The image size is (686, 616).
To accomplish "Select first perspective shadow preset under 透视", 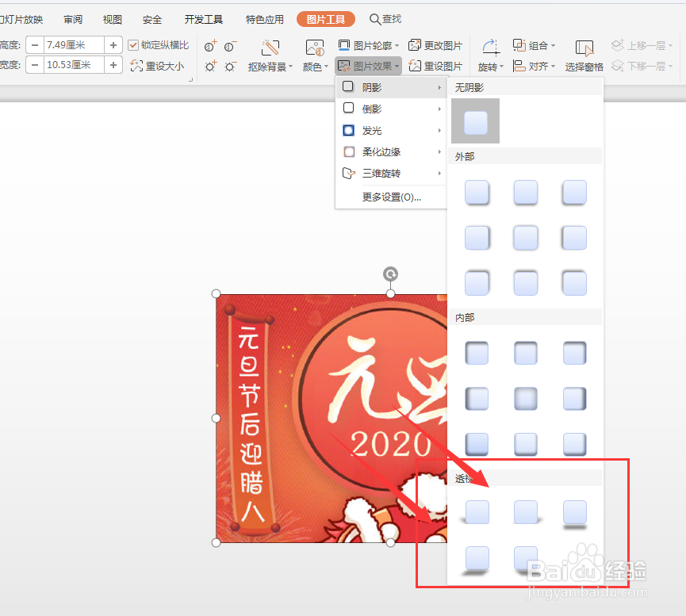I will coord(476,513).
